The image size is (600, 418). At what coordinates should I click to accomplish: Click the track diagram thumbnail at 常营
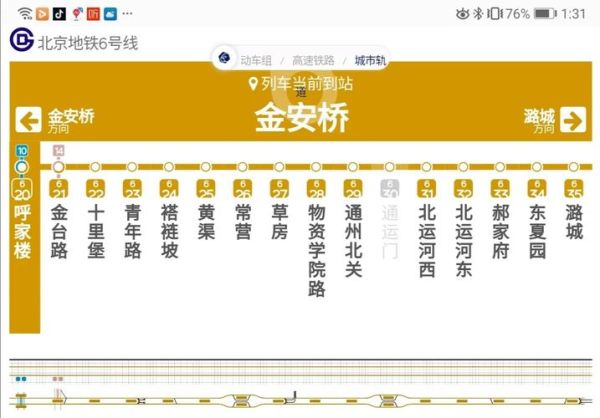[x=241, y=401]
